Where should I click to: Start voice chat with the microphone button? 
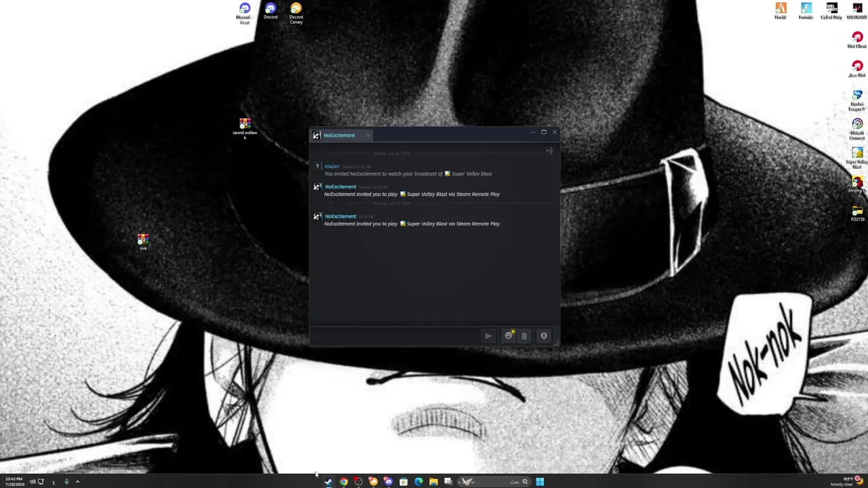[x=544, y=335]
